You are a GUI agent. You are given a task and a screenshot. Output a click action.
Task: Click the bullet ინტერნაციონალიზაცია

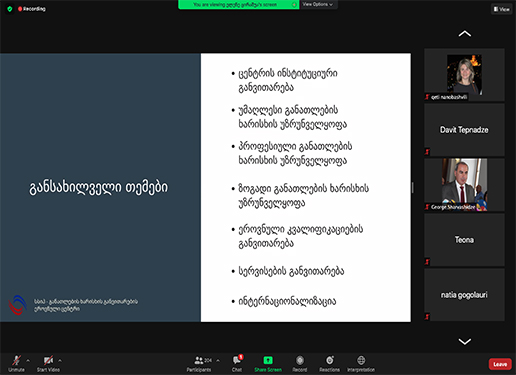tap(287, 301)
